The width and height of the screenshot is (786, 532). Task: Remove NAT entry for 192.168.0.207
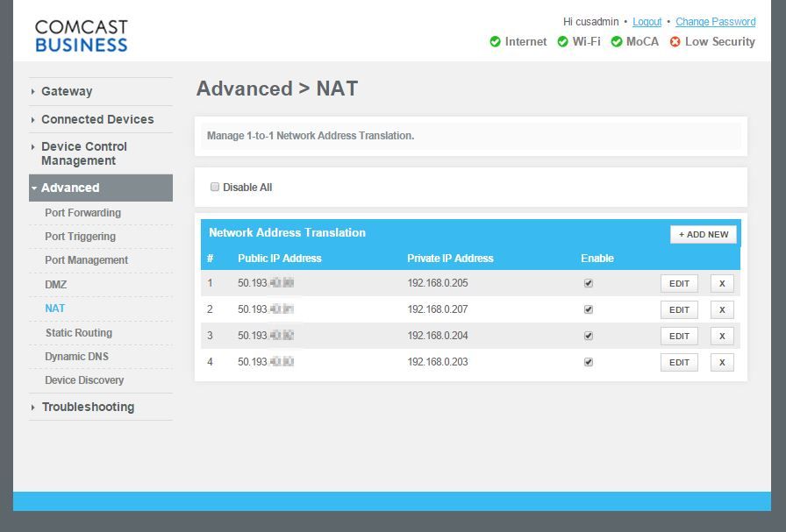722,310
